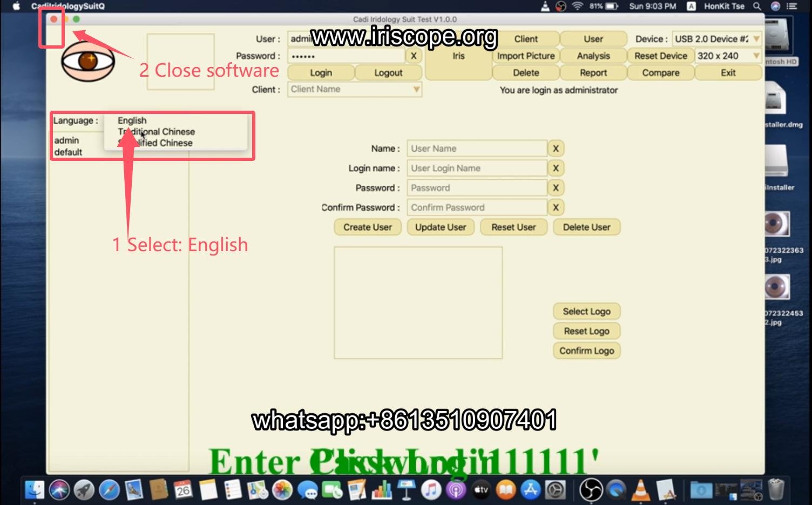Click Reset Device

(661, 56)
